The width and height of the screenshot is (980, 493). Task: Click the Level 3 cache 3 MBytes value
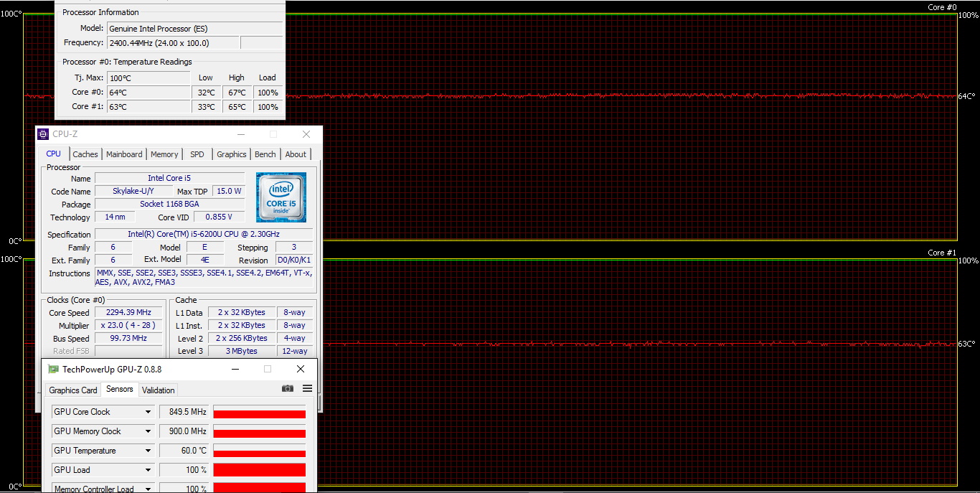[x=241, y=351]
